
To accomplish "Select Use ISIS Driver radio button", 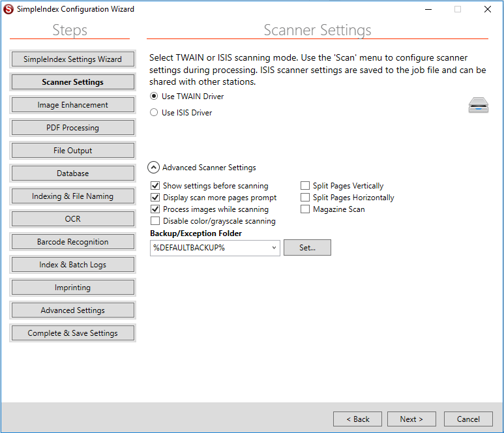I will click(154, 113).
